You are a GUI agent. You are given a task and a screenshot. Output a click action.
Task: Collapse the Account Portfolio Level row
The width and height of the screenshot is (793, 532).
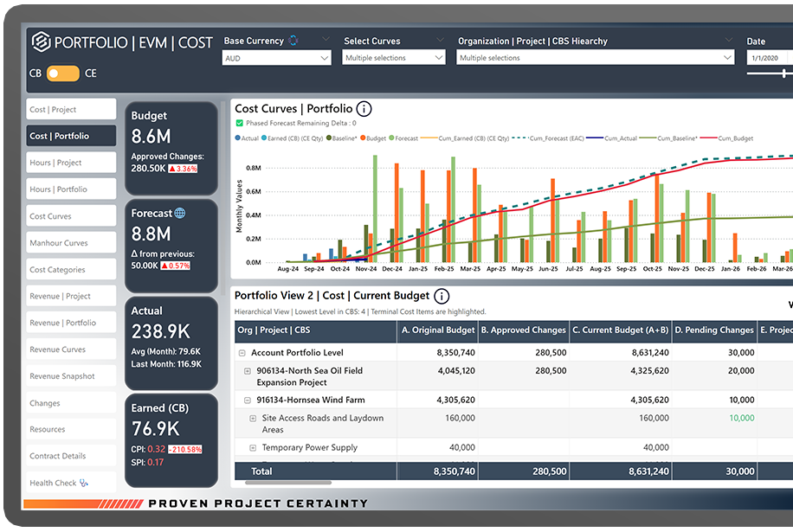[x=242, y=353]
